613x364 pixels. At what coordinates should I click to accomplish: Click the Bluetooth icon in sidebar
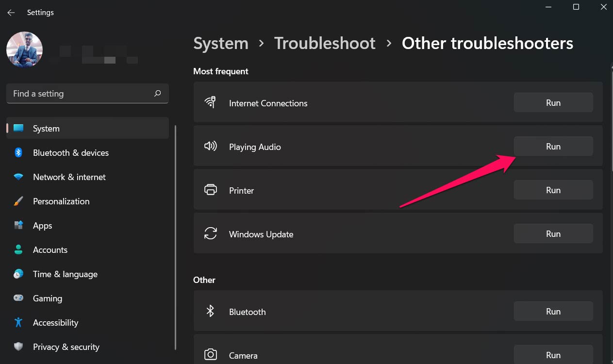pos(18,152)
